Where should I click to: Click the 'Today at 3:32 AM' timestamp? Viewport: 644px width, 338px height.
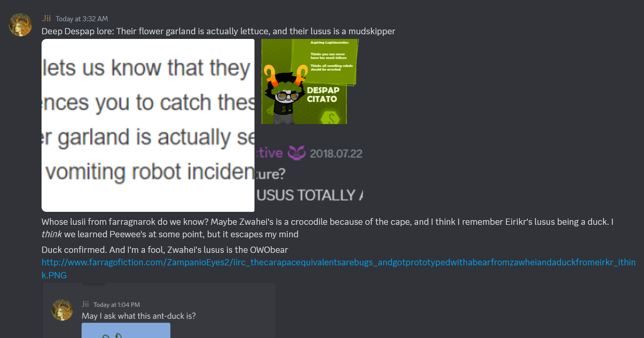pos(82,19)
